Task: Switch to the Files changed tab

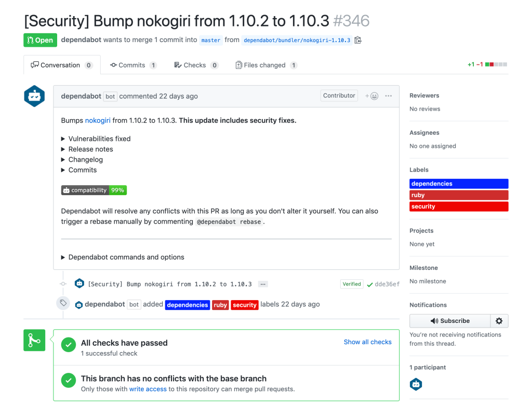Action: (266, 65)
